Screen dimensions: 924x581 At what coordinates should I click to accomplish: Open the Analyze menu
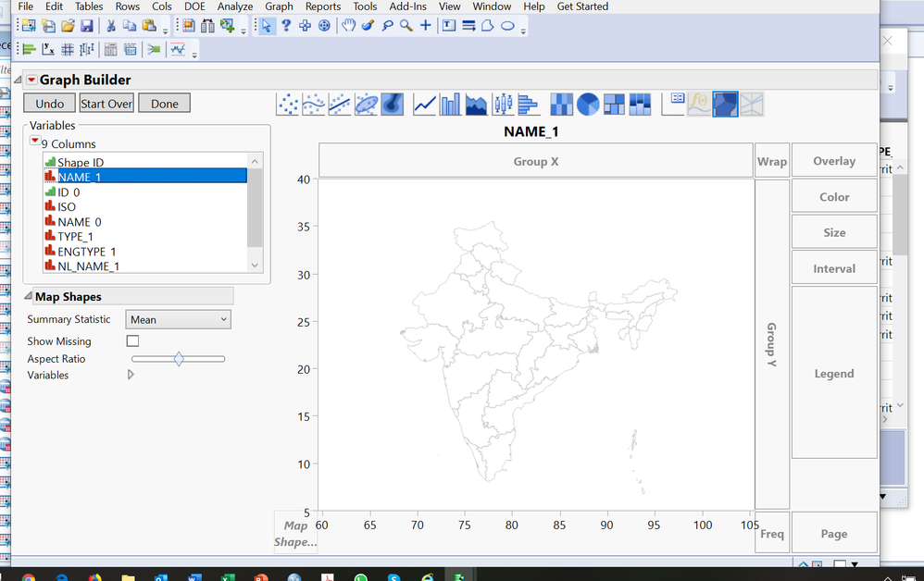pos(235,6)
